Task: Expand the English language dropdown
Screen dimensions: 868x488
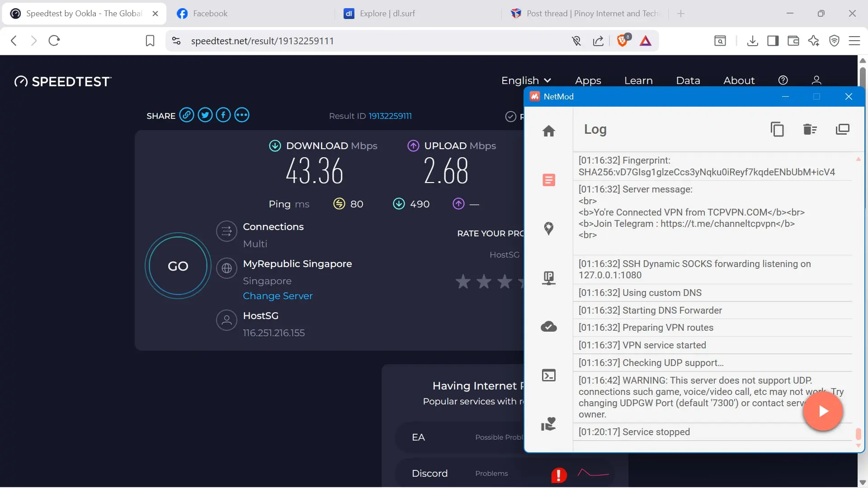Action: 526,80
